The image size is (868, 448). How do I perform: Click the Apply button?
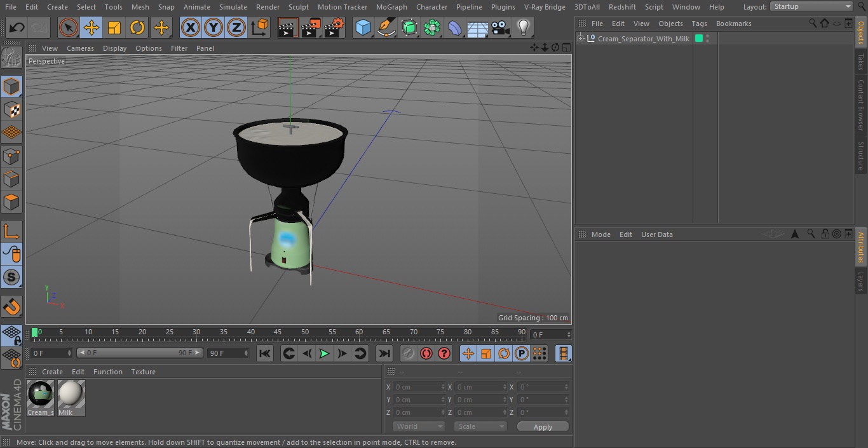pyautogui.click(x=543, y=426)
